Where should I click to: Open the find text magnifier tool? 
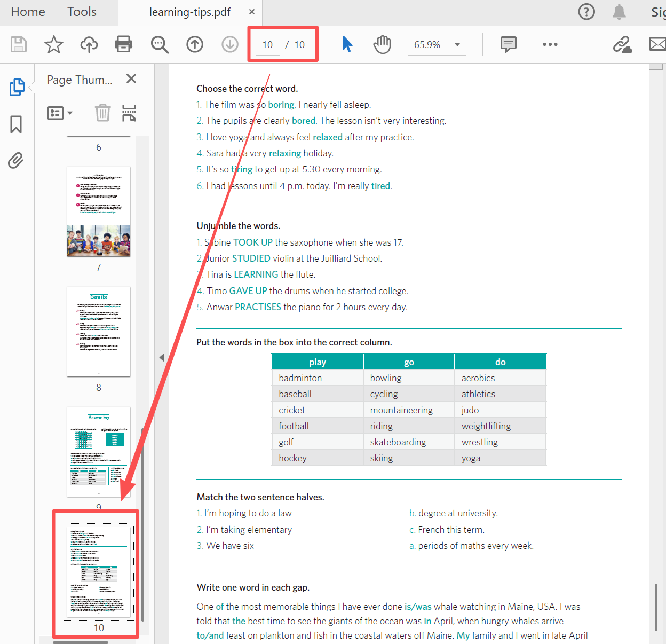[159, 45]
